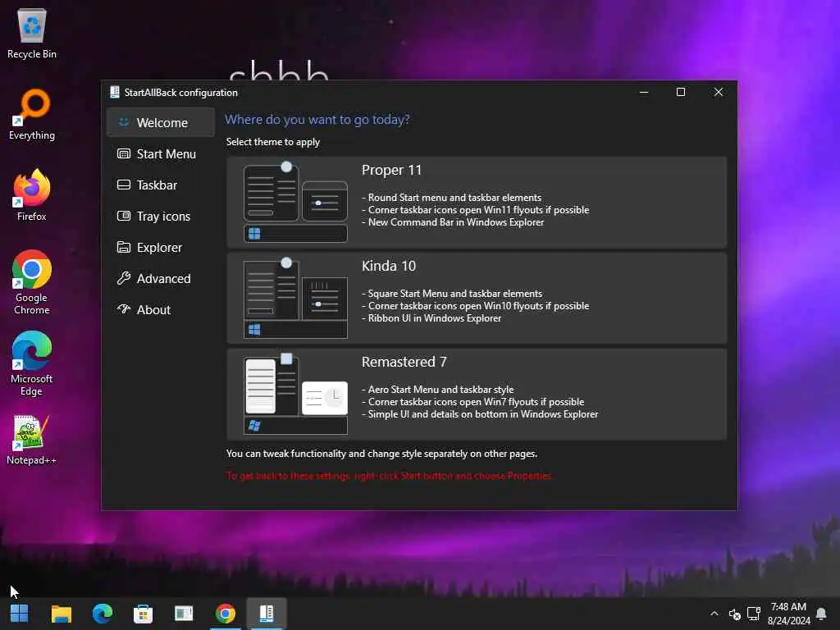Screen dimensions: 840x630
Task: Switch to the Advanced settings page
Action: coord(161,278)
